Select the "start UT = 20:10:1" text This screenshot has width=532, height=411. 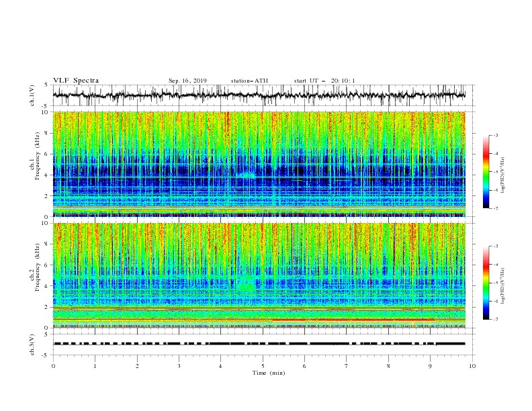[324, 81]
